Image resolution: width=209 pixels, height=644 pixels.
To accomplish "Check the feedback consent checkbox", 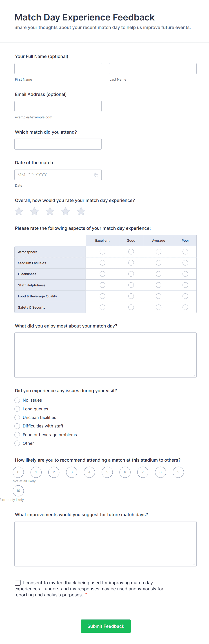I will (x=18, y=583).
